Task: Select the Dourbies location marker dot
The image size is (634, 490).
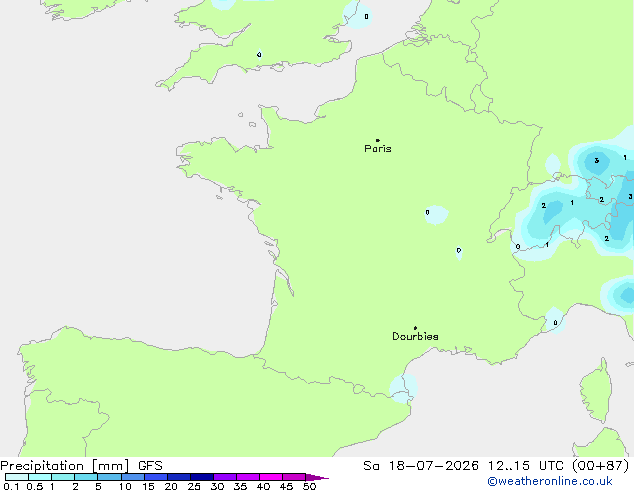Action: (415, 328)
